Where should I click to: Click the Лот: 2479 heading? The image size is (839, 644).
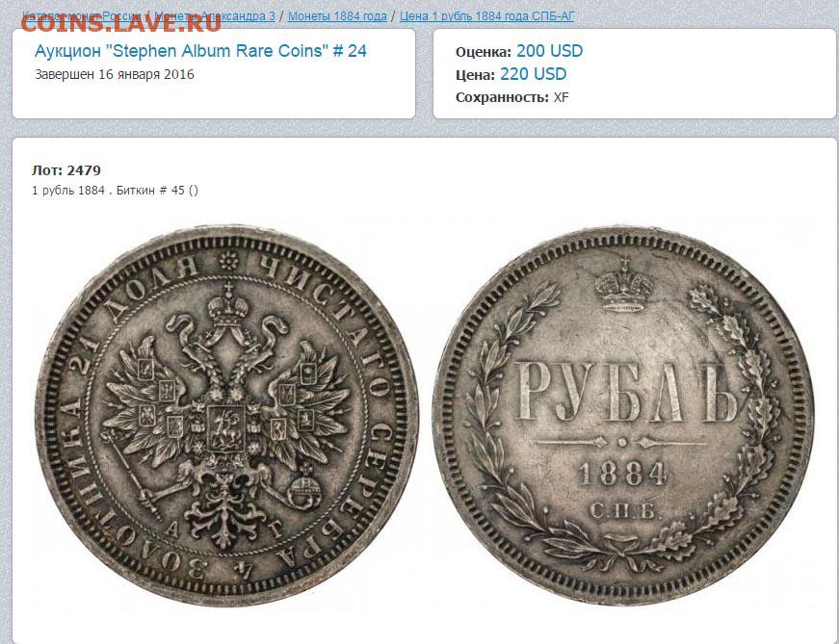(66, 170)
